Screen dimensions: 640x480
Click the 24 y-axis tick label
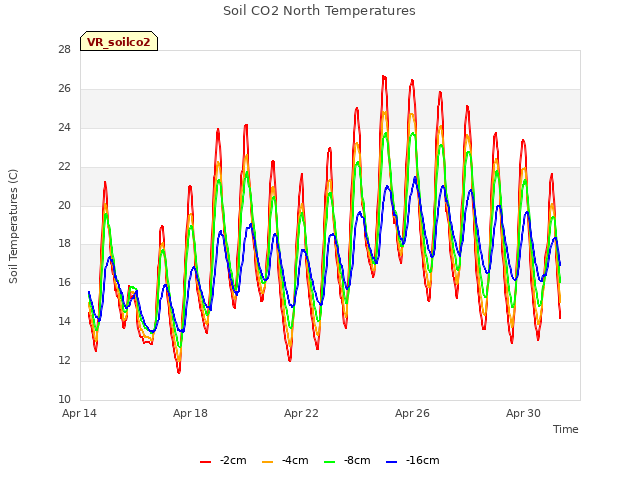[64, 128]
